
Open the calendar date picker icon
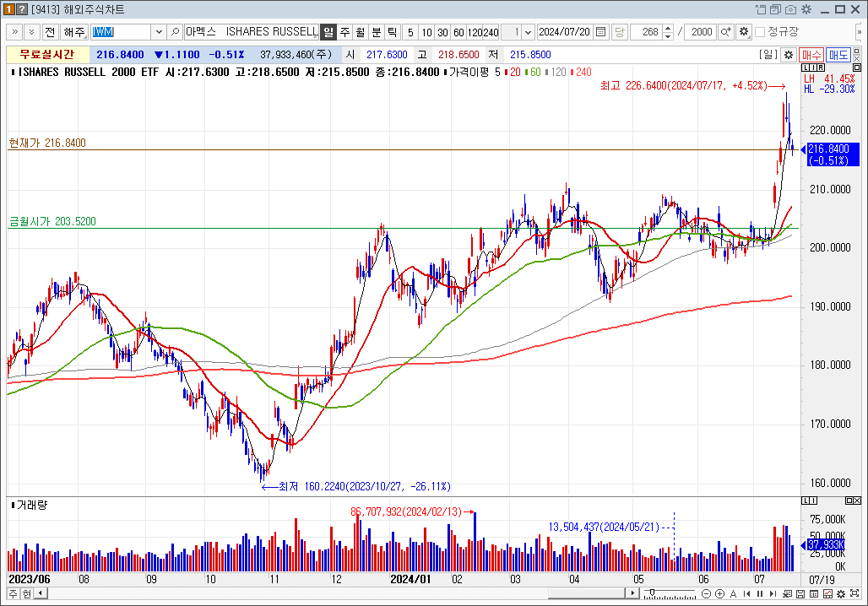pos(601,32)
